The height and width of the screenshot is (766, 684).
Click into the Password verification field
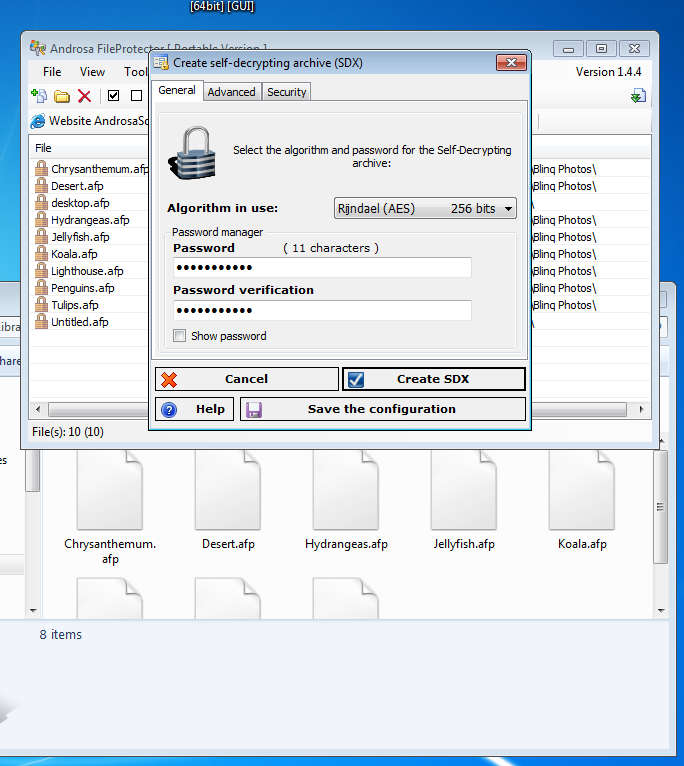pyautogui.click(x=322, y=311)
